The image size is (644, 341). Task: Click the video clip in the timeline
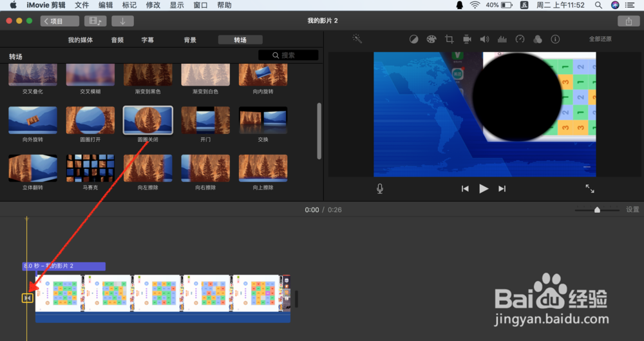point(163,298)
